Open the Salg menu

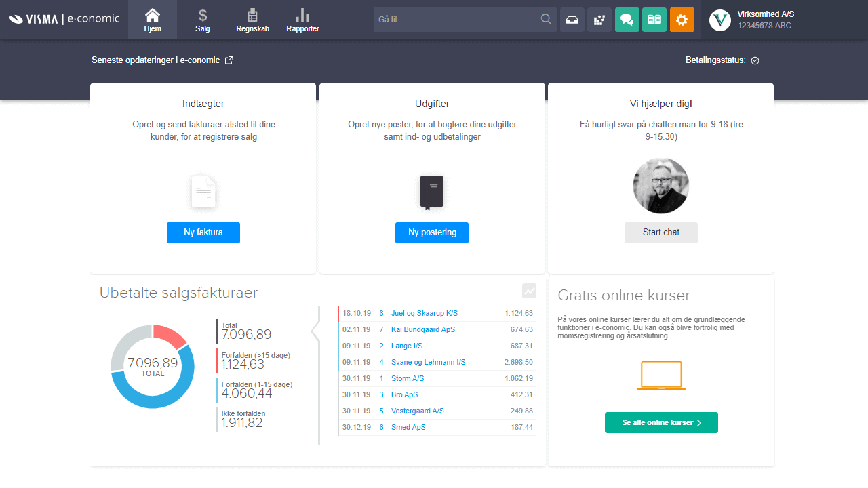click(x=203, y=20)
